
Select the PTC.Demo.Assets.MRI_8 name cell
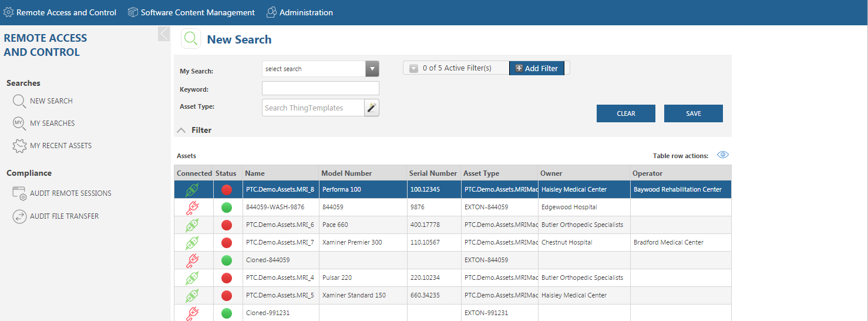point(281,190)
